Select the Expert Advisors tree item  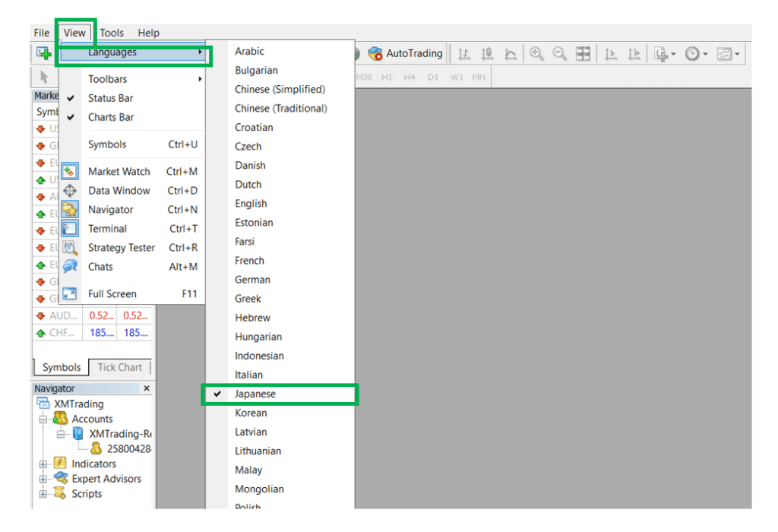pyautogui.click(x=106, y=479)
